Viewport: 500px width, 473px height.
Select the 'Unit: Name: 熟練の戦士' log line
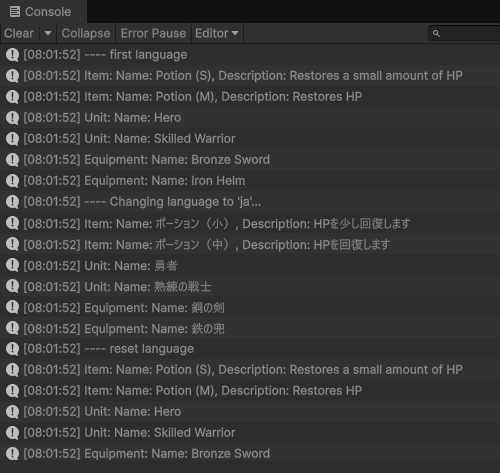click(x=250, y=287)
